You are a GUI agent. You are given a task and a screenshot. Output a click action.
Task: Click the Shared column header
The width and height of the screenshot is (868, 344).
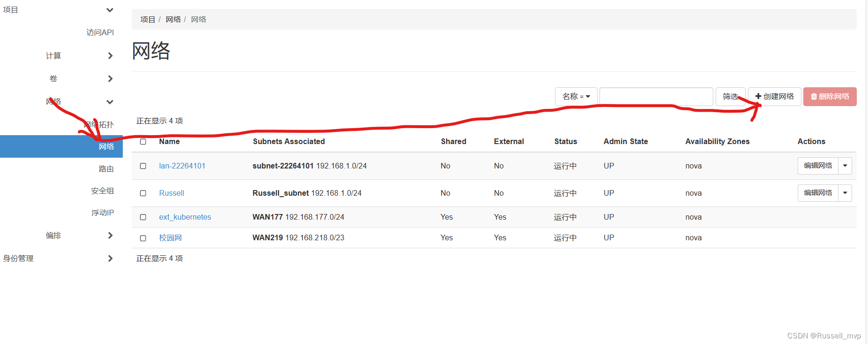tap(453, 141)
